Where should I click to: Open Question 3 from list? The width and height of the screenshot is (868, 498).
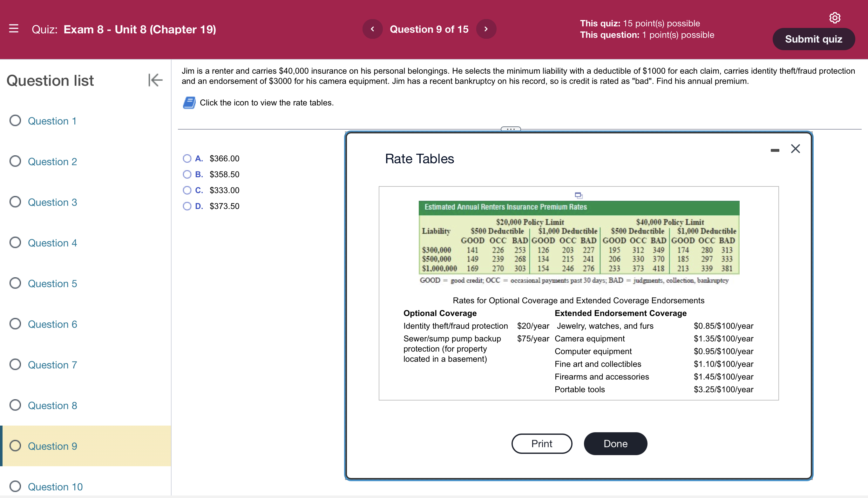[x=52, y=202]
